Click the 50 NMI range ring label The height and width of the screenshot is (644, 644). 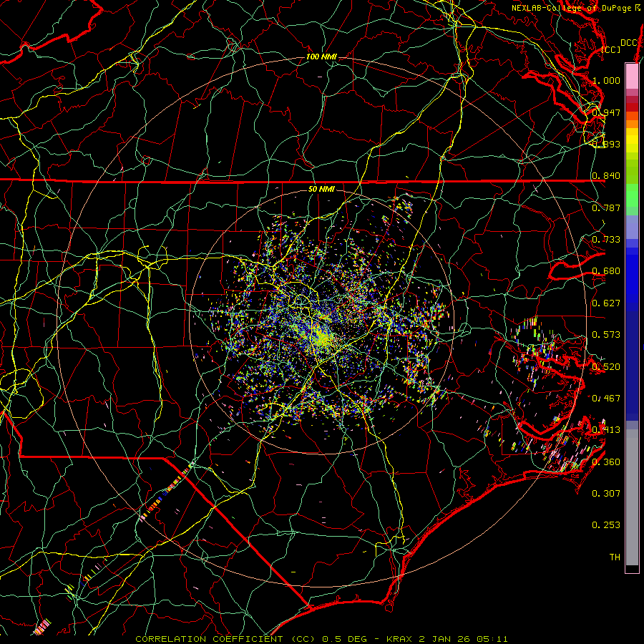(x=321, y=189)
